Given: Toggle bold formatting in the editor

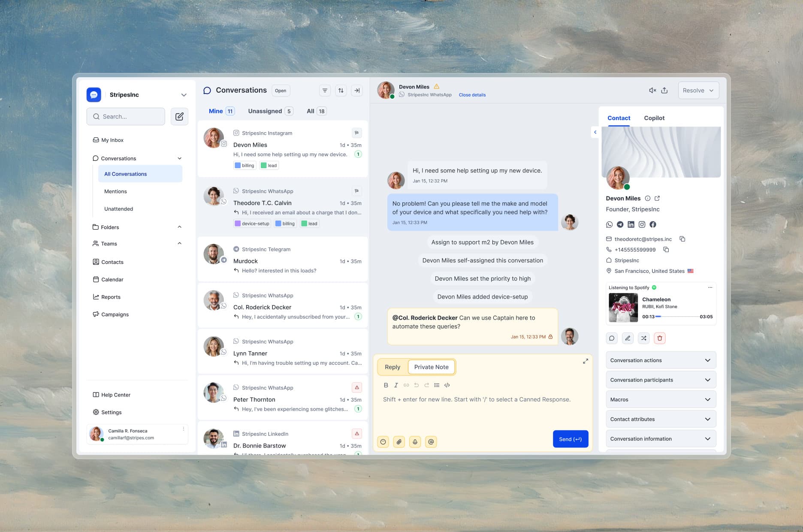Looking at the screenshot, I should (x=386, y=385).
